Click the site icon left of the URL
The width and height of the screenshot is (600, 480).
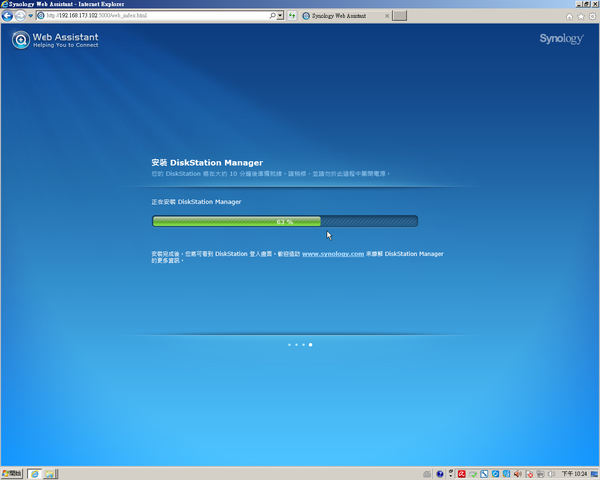41,16
